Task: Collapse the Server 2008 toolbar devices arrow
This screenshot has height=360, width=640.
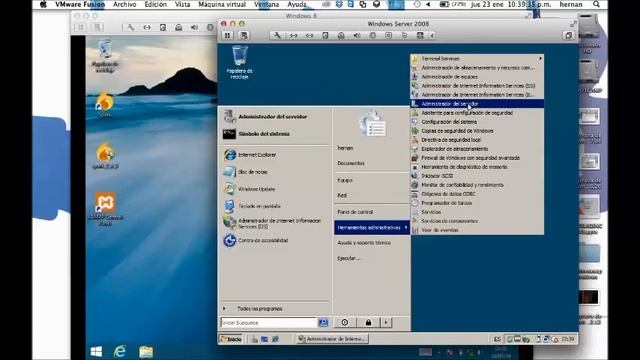Action: point(432,36)
